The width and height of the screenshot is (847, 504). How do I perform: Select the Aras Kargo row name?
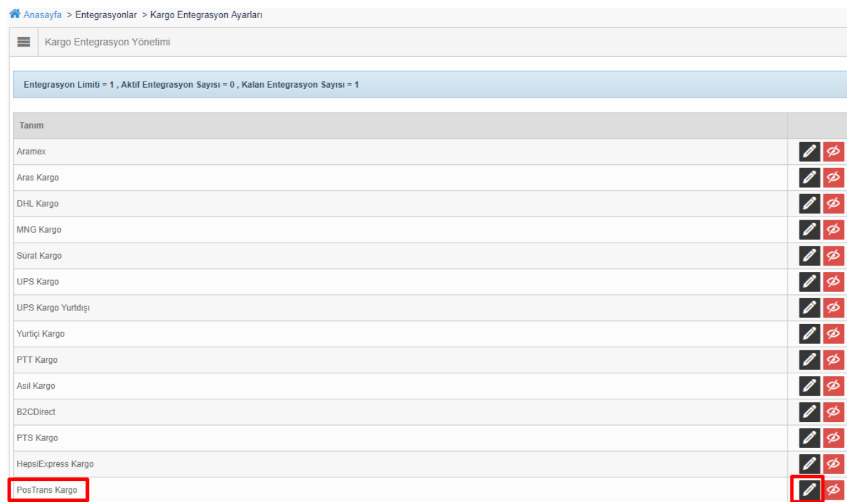(x=38, y=178)
